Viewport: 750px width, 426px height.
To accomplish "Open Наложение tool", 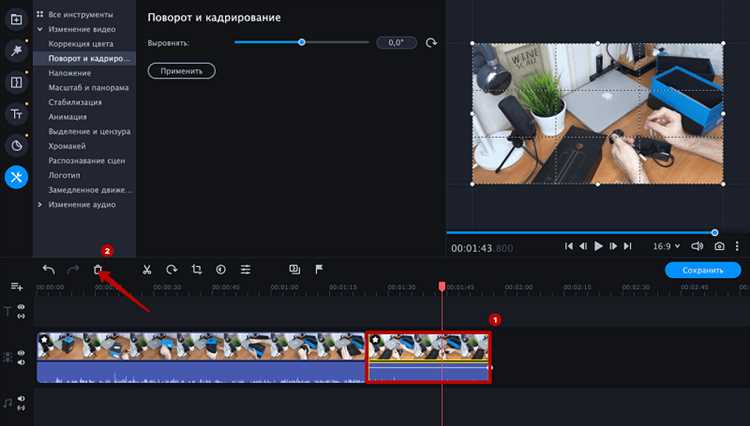I will [x=69, y=73].
